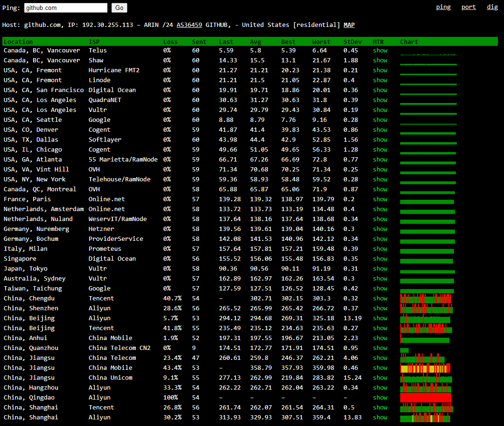The width and height of the screenshot is (504, 426).
Task: Click the Chengdu Tencent loss chart
Action: pyautogui.click(x=426, y=298)
